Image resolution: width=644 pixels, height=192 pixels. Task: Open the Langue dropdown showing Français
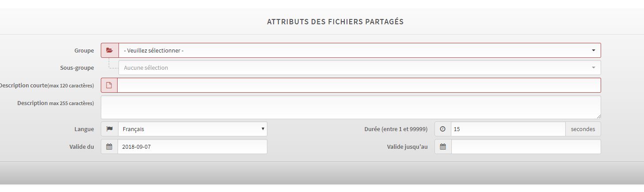click(192, 129)
